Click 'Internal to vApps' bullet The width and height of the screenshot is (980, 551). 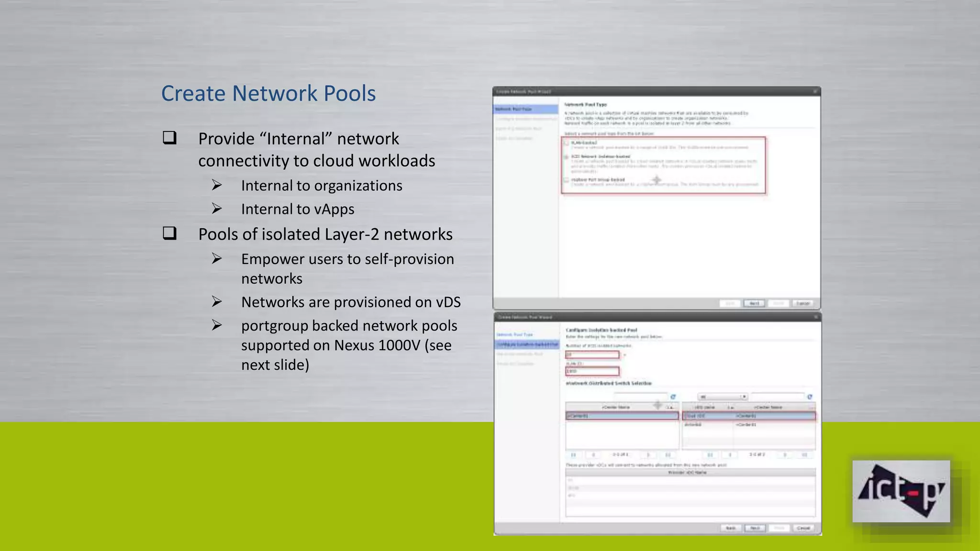tap(298, 209)
